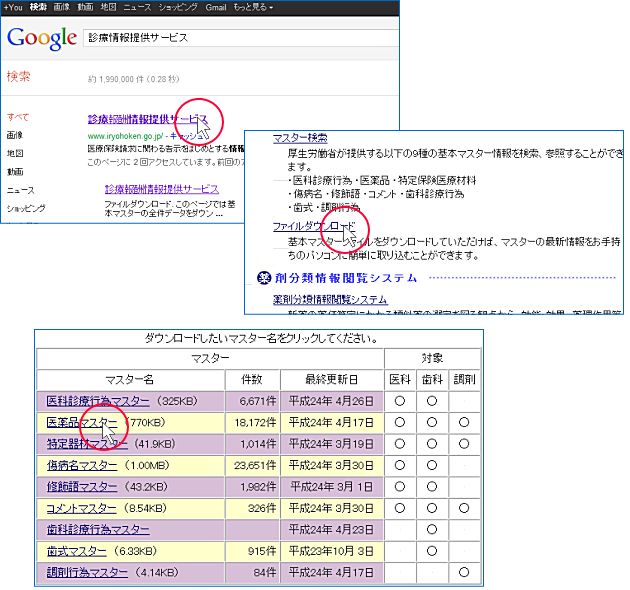Download the 傷病名マスター file
The height and width of the screenshot is (590, 630).
(x=82, y=465)
